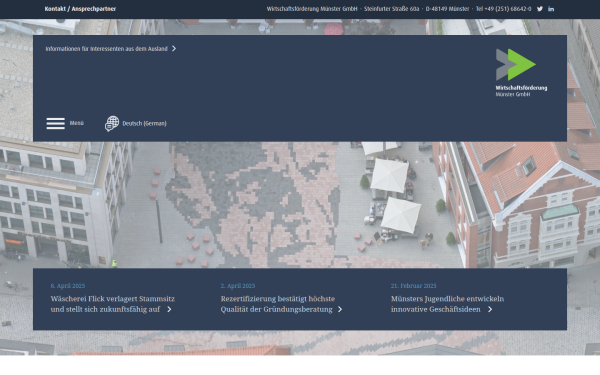Viewport: 600px width, 375px height.
Task: Open the Deutsch (German) language selector
Action: [144, 124]
